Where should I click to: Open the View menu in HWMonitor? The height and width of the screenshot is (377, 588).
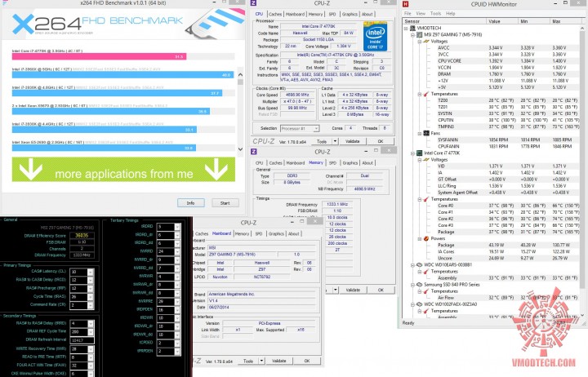[x=421, y=14]
